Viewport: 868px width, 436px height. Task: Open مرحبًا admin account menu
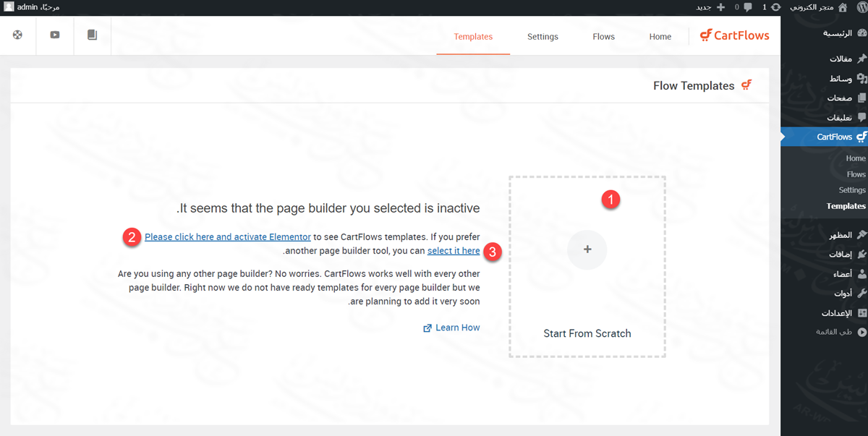(x=31, y=7)
